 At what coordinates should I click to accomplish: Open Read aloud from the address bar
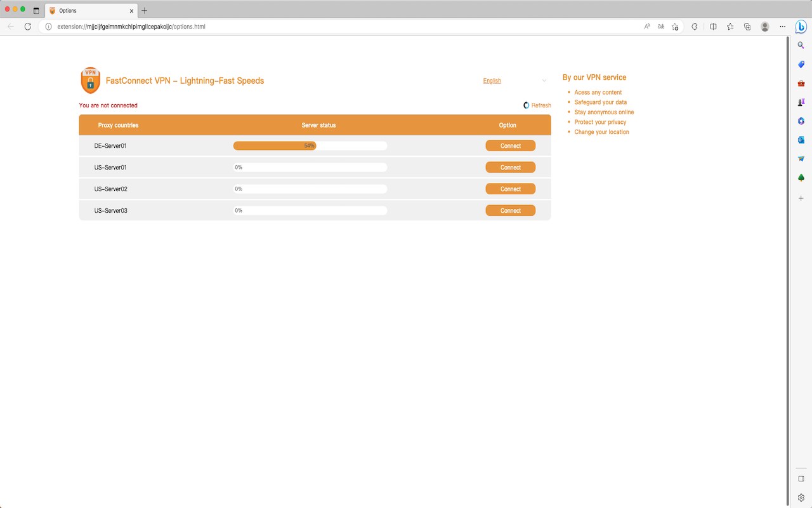[647, 27]
